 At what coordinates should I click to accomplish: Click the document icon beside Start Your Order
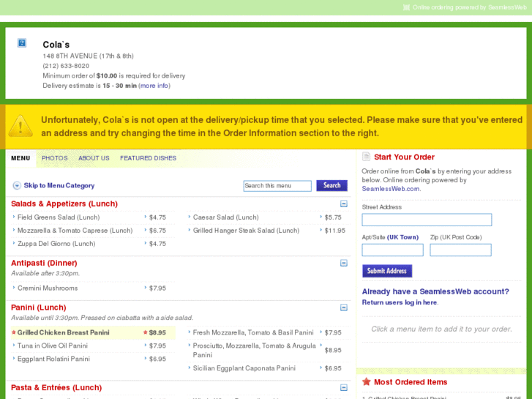tap(366, 157)
